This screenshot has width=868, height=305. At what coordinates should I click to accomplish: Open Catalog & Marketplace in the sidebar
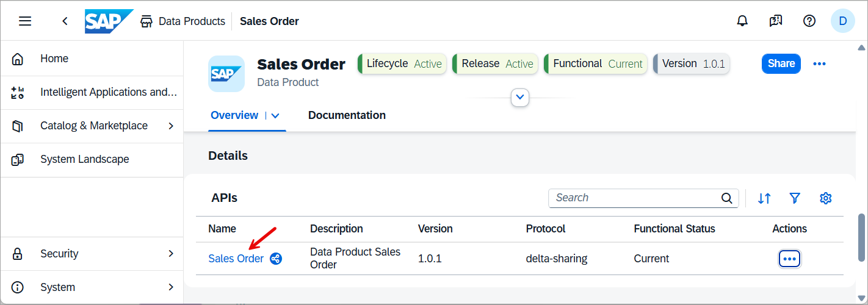(x=92, y=126)
